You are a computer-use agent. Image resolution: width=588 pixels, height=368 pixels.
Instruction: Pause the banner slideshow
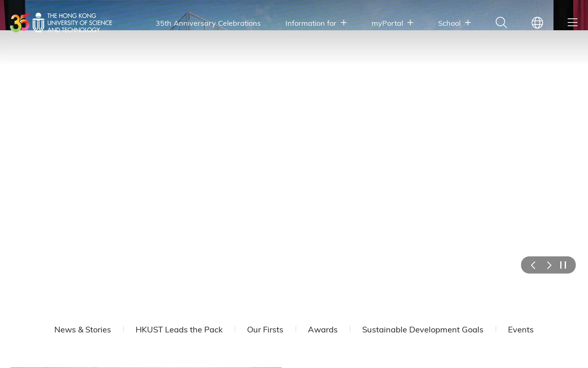[x=563, y=265]
